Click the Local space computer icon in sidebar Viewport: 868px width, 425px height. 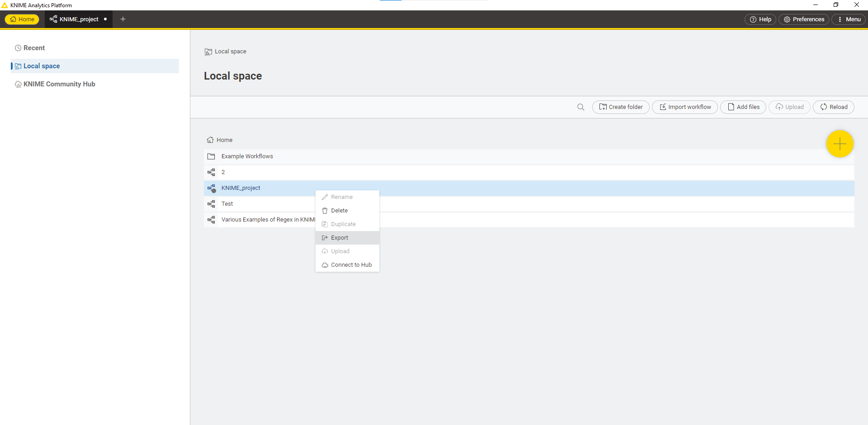pyautogui.click(x=18, y=66)
